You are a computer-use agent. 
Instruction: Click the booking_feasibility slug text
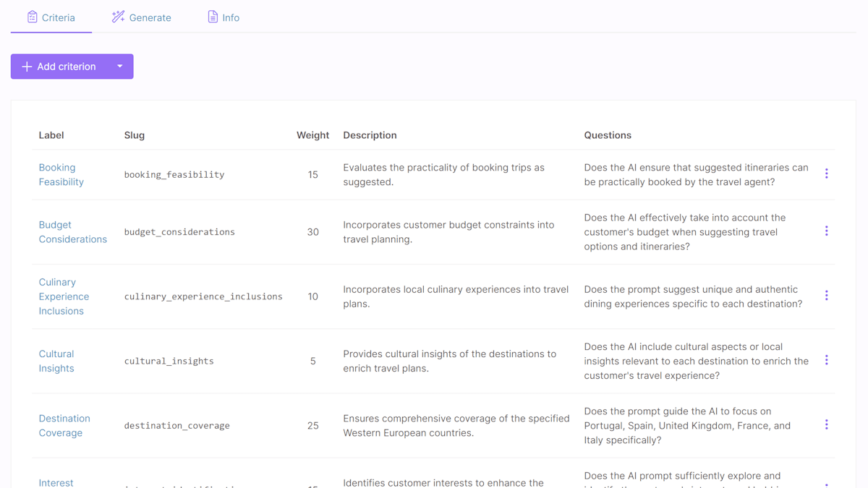174,174
